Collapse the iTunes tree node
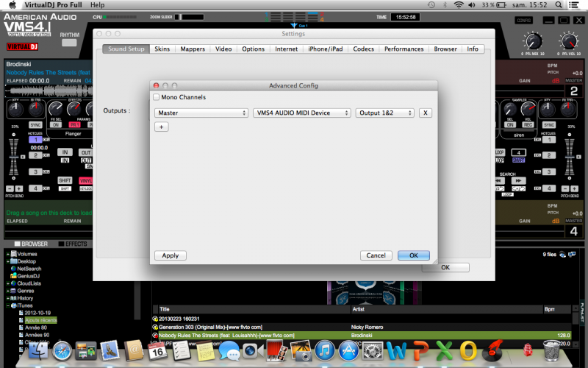The height and width of the screenshot is (368, 588). tap(7, 305)
